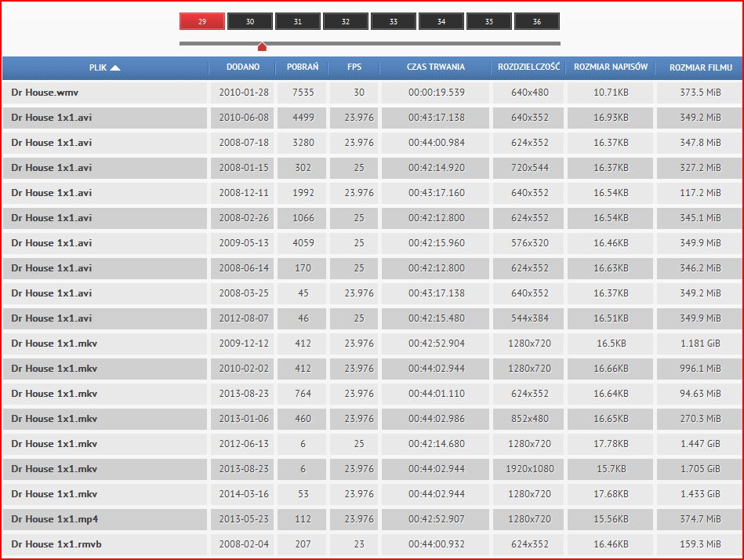The image size is (744, 560).
Task: Click date cell 2008-12-11
Action: point(244,193)
